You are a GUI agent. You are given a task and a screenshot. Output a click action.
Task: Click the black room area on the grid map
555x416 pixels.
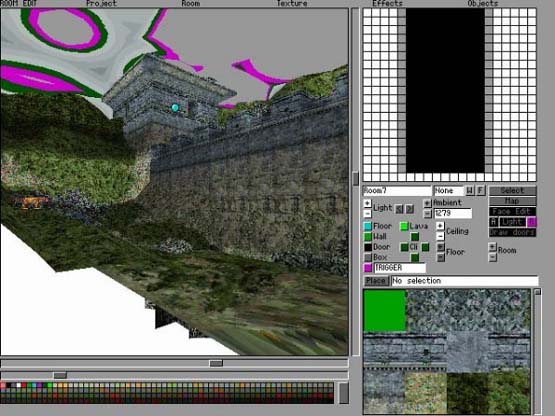click(445, 91)
